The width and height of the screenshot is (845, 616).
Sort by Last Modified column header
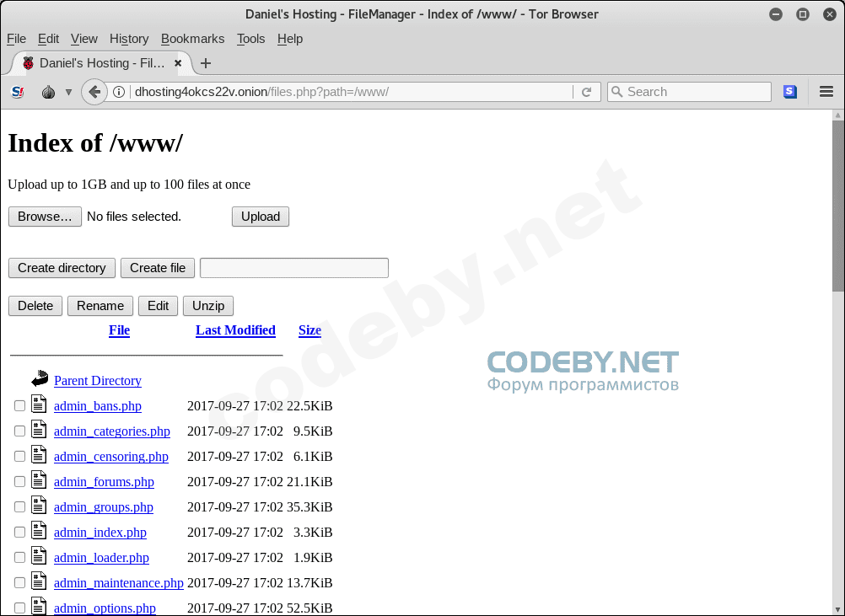[x=235, y=330]
